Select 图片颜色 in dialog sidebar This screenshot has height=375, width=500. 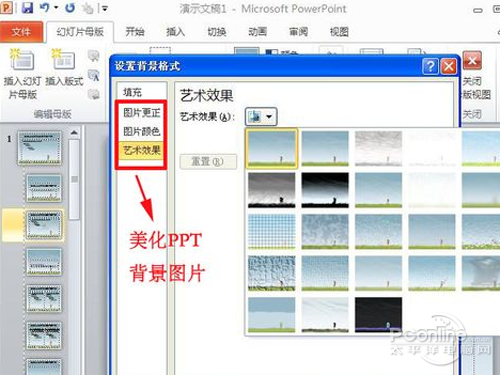pos(141,131)
